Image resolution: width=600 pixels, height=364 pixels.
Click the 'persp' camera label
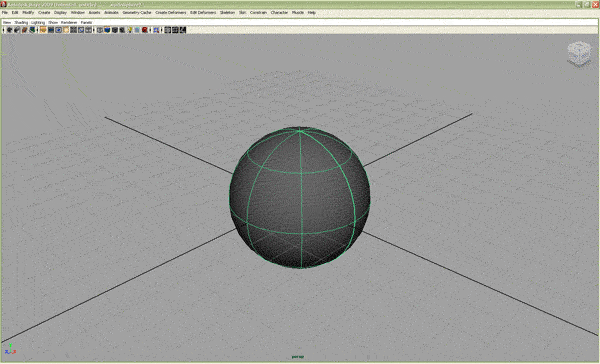tap(298, 357)
